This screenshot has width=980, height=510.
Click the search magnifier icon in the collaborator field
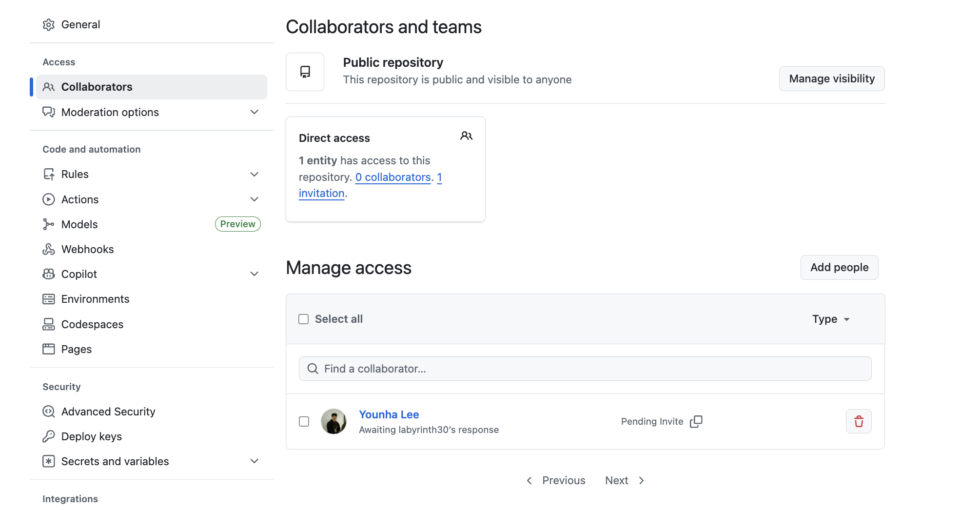[313, 369]
